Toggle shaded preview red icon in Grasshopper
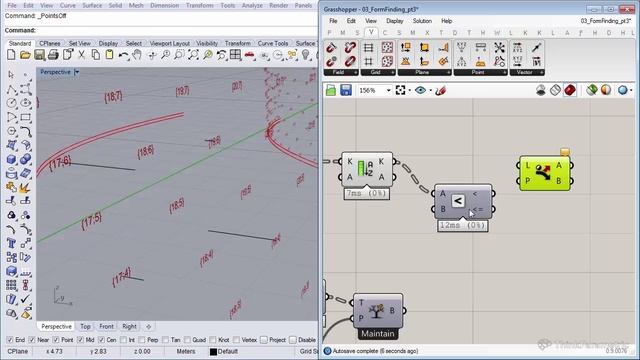 pos(570,90)
